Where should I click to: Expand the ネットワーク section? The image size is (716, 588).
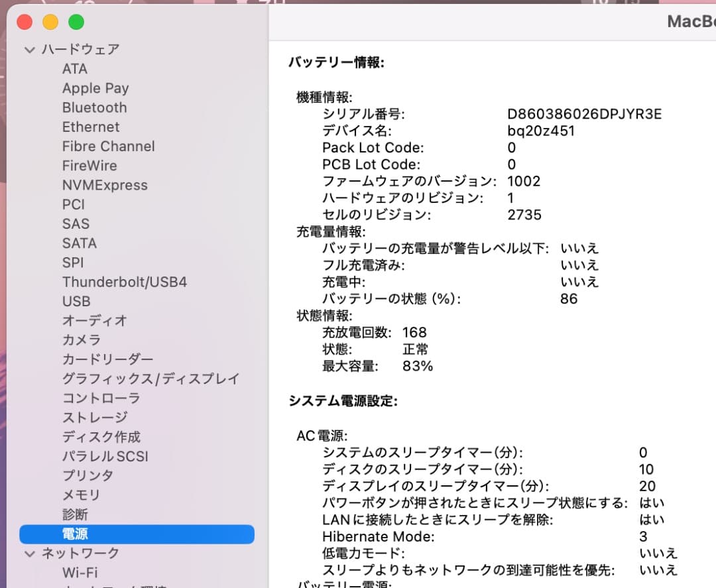pos(29,553)
